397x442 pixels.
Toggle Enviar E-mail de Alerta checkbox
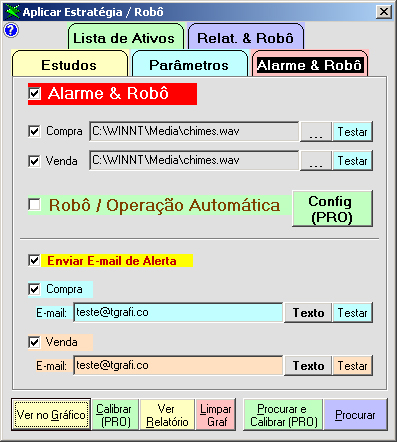[35, 260]
